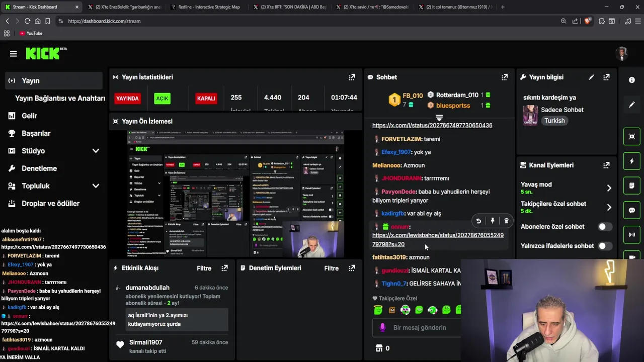
Task: Switch to the Redline Interactive Strategic Map tab
Action: tap(205, 7)
